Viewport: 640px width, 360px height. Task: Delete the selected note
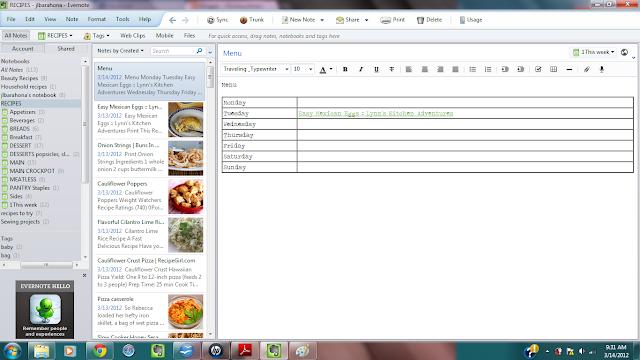pyautogui.click(x=429, y=20)
